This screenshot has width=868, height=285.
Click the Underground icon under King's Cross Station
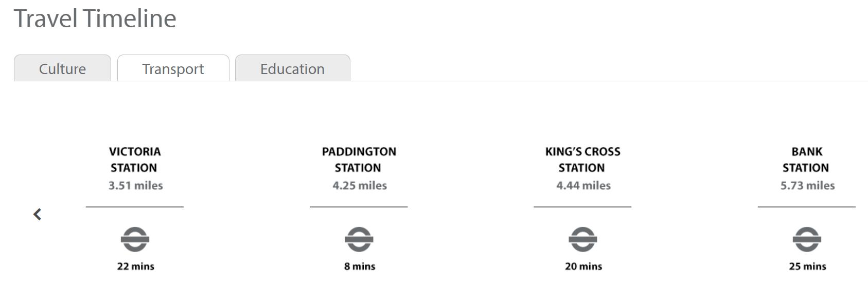click(x=583, y=239)
